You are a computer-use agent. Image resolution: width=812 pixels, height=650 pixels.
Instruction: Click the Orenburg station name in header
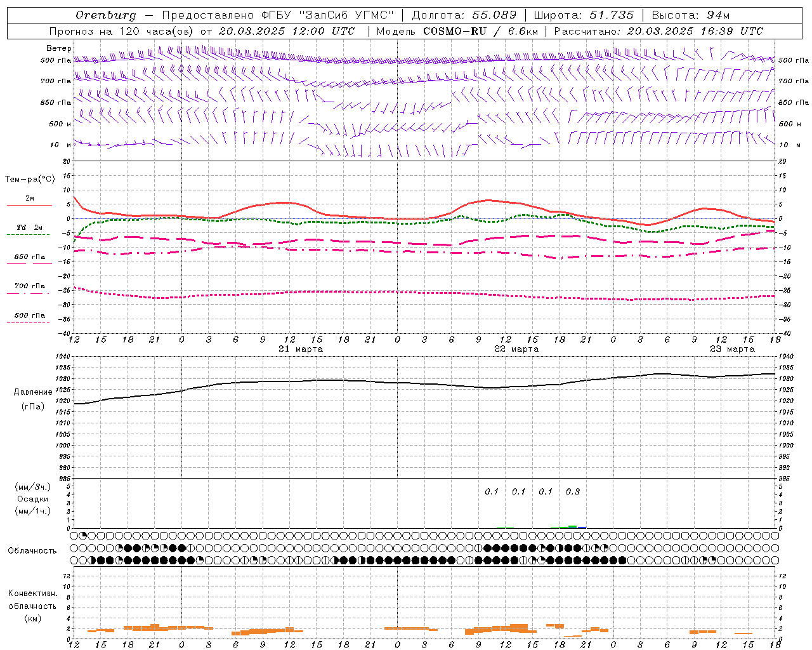[x=106, y=15]
